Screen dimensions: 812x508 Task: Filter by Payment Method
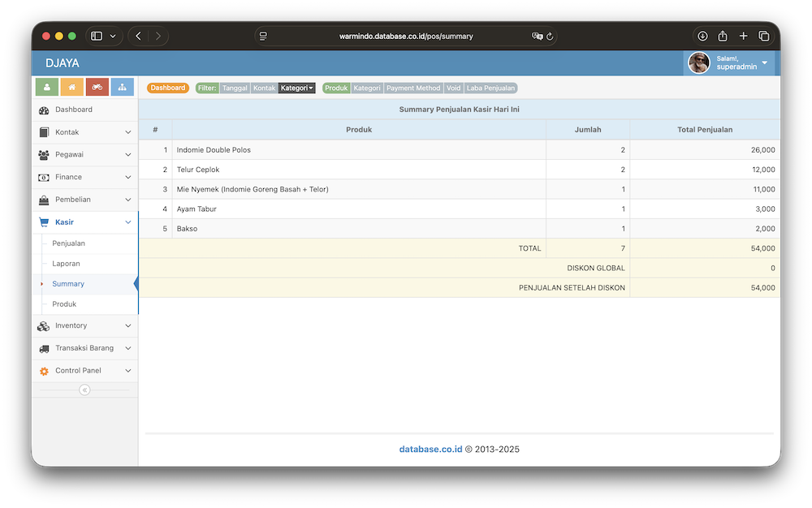point(413,88)
